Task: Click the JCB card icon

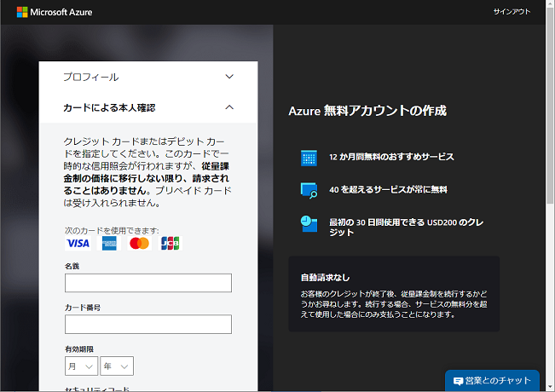Action: click(x=171, y=244)
